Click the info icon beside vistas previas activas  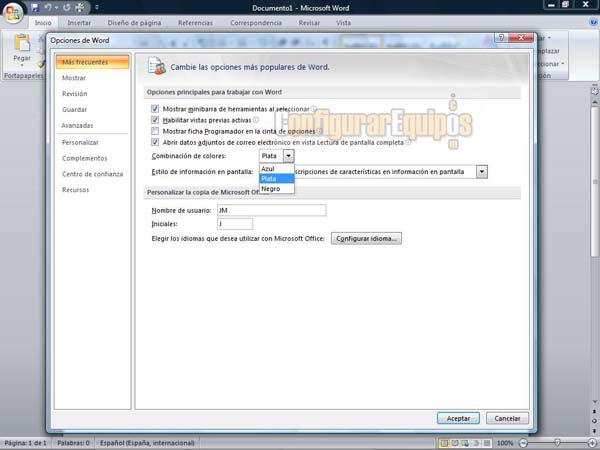[x=256, y=120]
